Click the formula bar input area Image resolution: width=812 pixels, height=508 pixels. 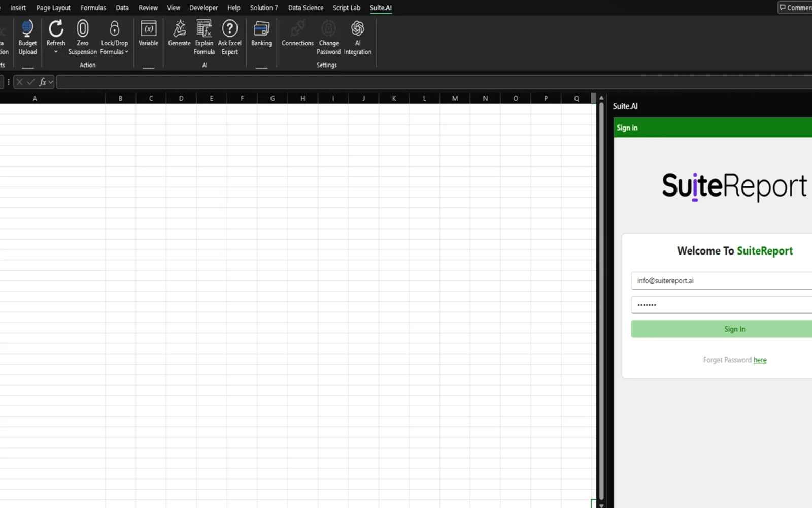(434, 82)
